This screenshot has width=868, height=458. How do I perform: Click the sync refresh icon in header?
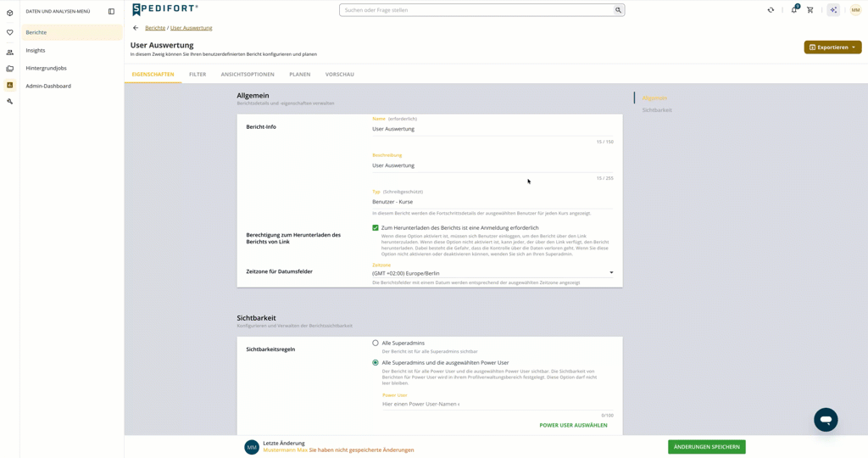(771, 10)
